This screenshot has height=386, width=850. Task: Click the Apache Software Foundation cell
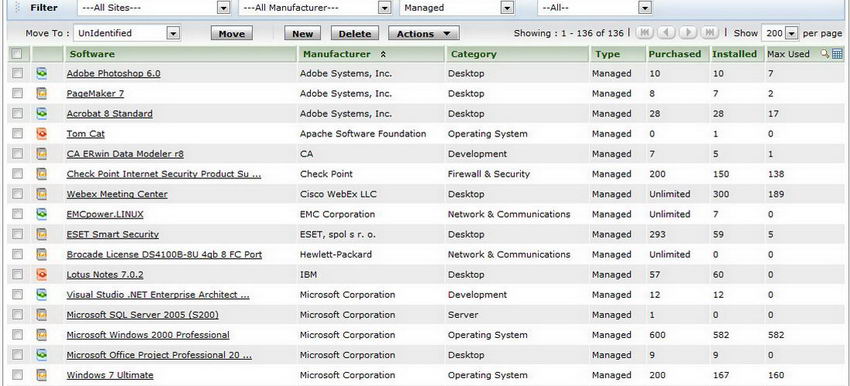[363, 133]
